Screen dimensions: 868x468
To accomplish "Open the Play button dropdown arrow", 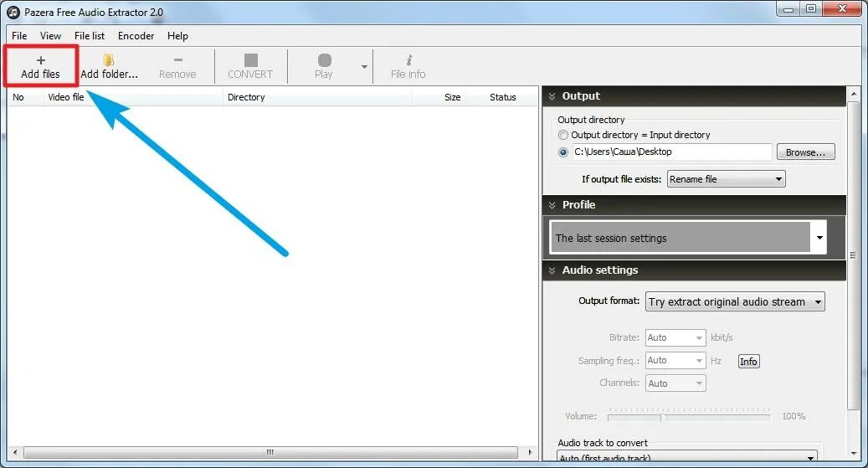I will click(364, 67).
